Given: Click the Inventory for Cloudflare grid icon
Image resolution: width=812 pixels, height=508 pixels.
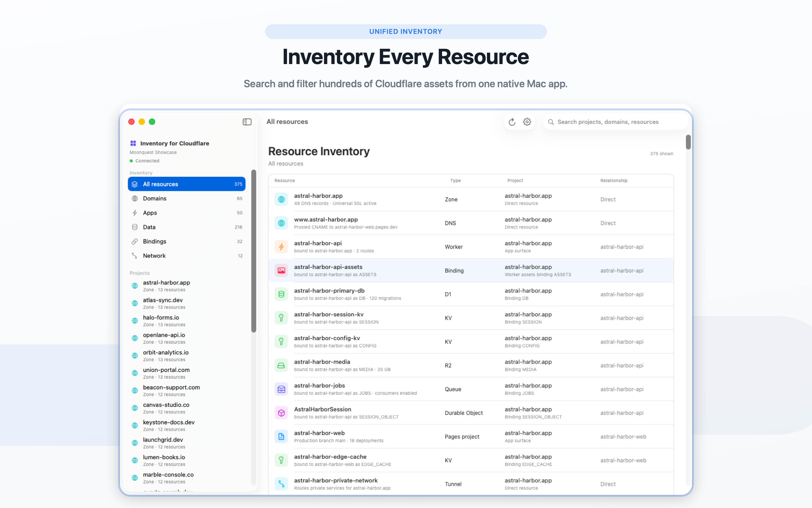Looking at the screenshot, I should [133, 143].
